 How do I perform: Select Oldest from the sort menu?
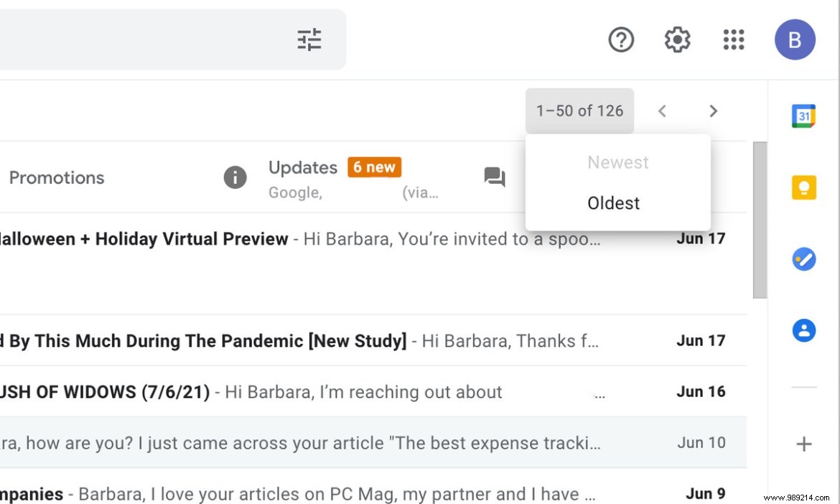click(x=613, y=202)
